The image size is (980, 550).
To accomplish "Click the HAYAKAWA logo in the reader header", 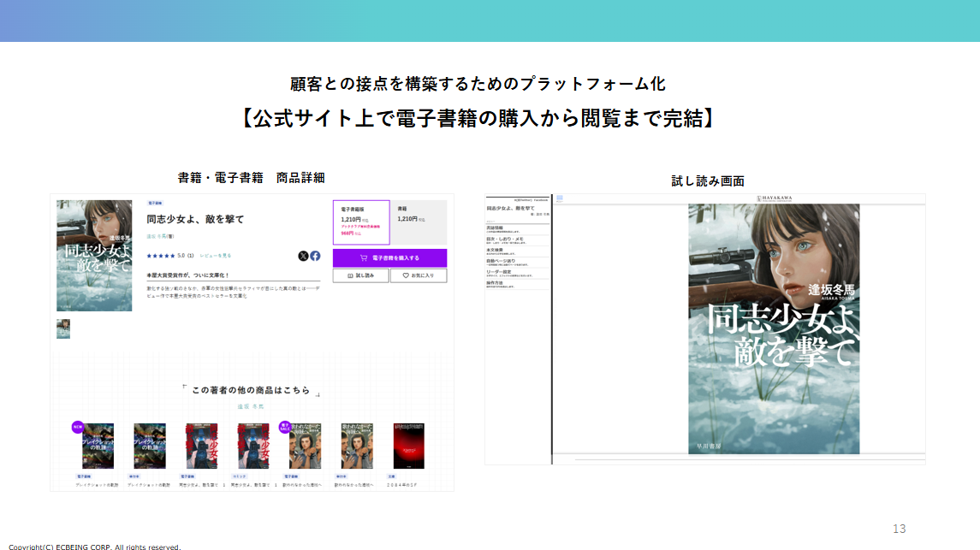I will click(x=775, y=198).
